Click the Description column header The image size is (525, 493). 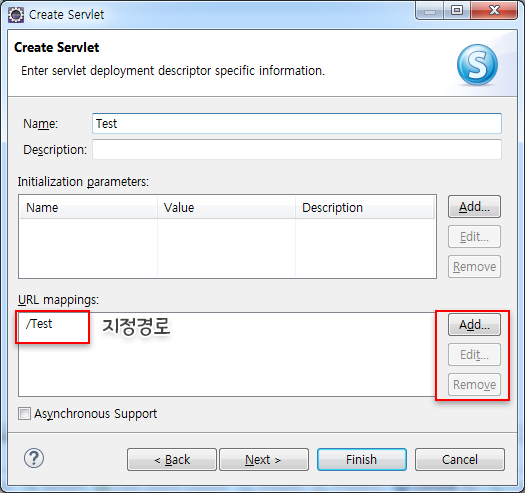coord(365,208)
